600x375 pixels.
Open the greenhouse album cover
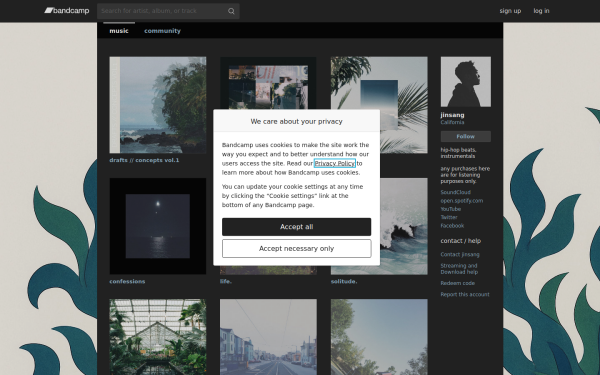point(158,337)
